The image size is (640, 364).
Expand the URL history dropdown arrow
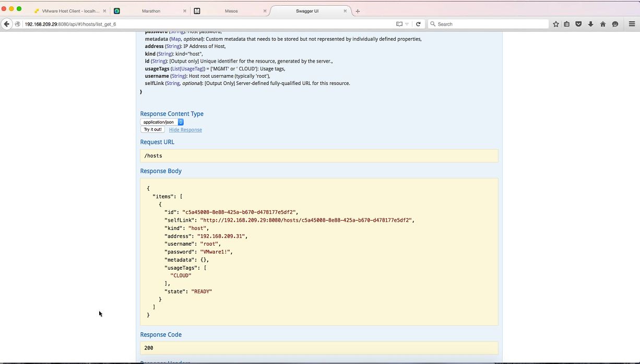coord(407,24)
